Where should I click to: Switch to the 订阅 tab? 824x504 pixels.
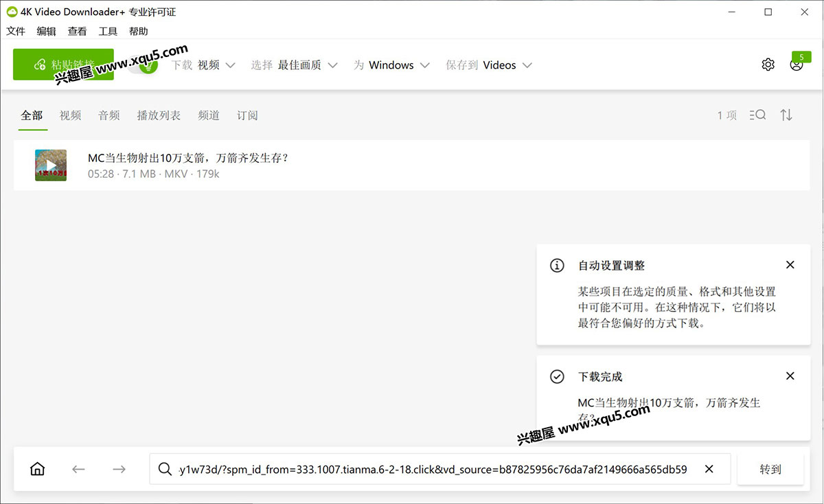pos(247,115)
